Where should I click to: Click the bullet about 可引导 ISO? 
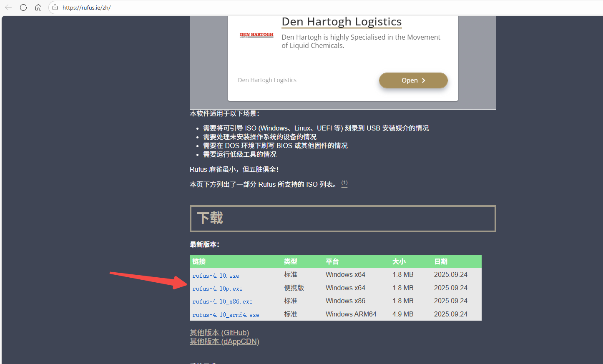click(x=316, y=128)
